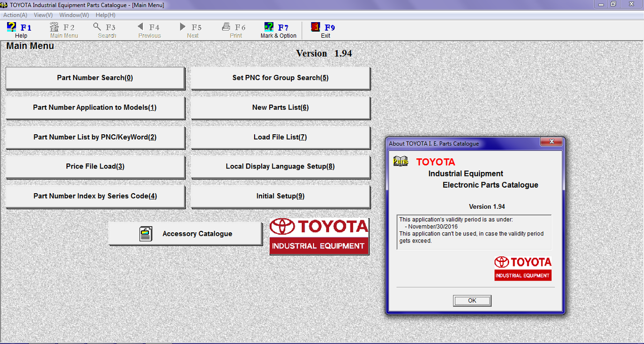This screenshot has width=644, height=344.
Task: Open Local Display Language Setup(8)
Action: click(x=280, y=166)
